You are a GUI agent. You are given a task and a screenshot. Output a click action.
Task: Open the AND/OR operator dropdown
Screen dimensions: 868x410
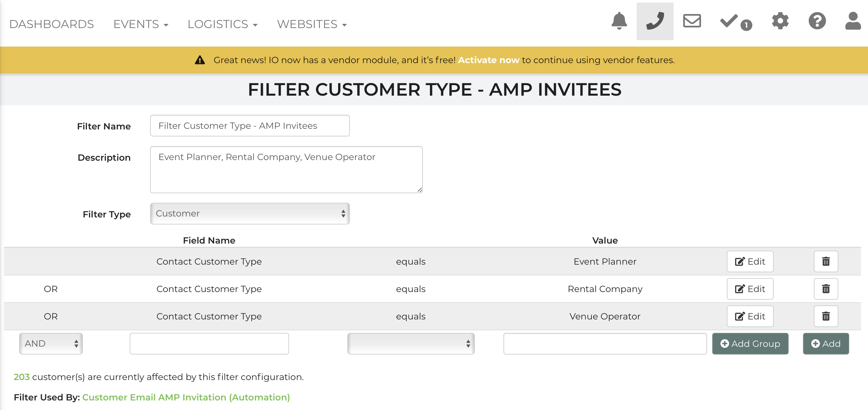click(51, 344)
